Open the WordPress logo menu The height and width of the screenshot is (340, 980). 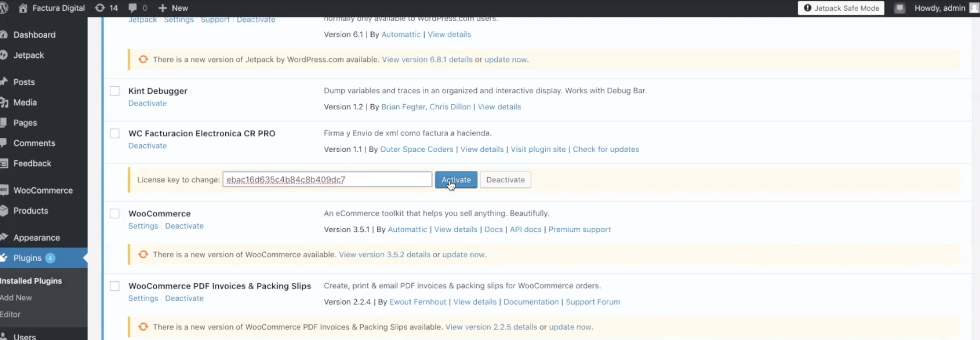pos(4,8)
